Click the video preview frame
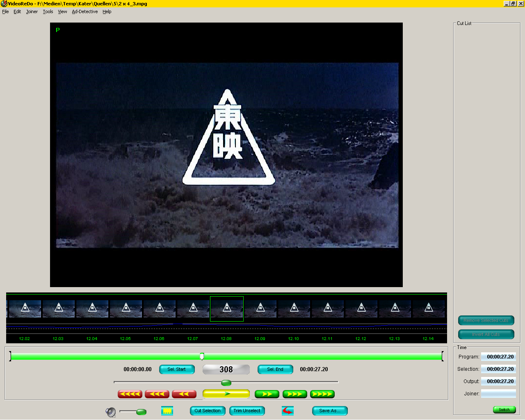525x420 pixels. 226,155
